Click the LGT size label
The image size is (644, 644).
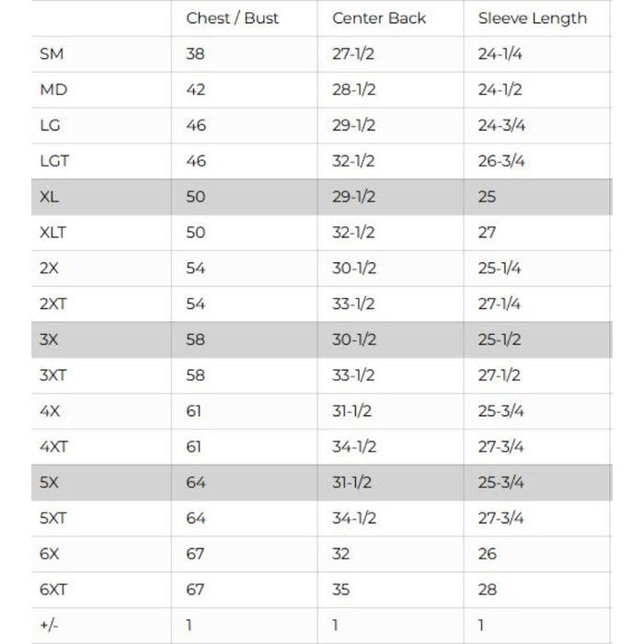point(54,161)
